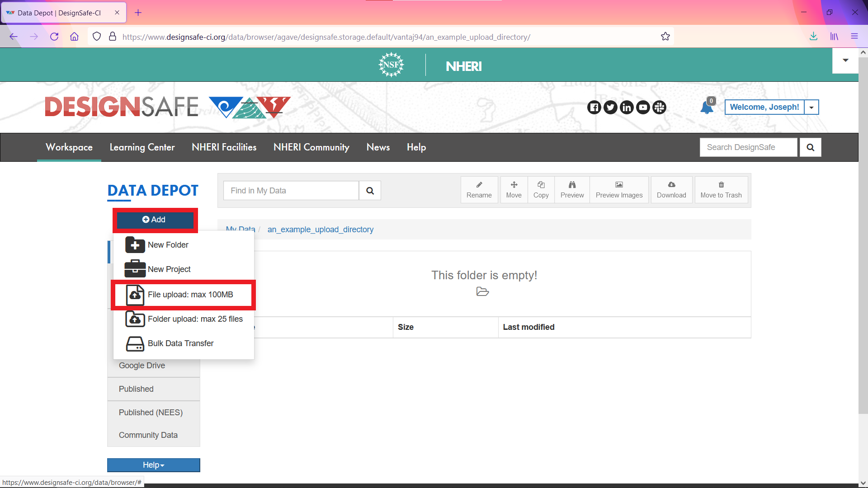868x488 pixels.
Task: Select the Rename tool in the toolbar
Action: click(x=479, y=189)
